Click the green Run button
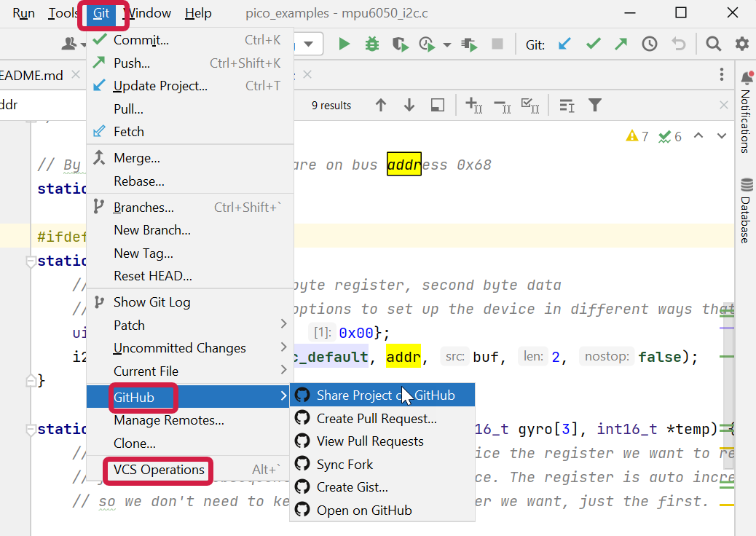Image resolution: width=756 pixels, height=536 pixels. [x=344, y=44]
